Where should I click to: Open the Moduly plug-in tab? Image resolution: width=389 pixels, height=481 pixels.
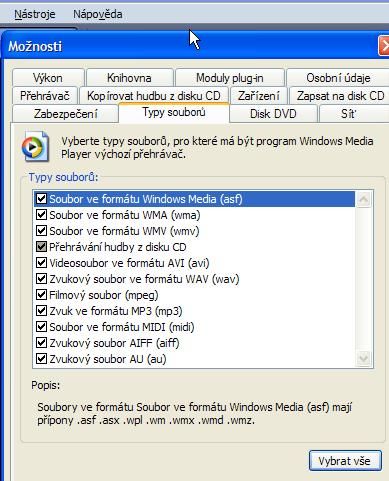pyautogui.click(x=230, y=78)
